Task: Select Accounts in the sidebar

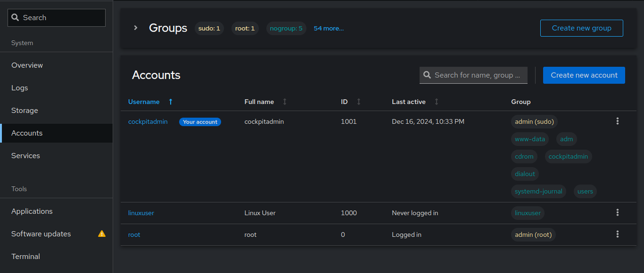Action: click(56, 133)
